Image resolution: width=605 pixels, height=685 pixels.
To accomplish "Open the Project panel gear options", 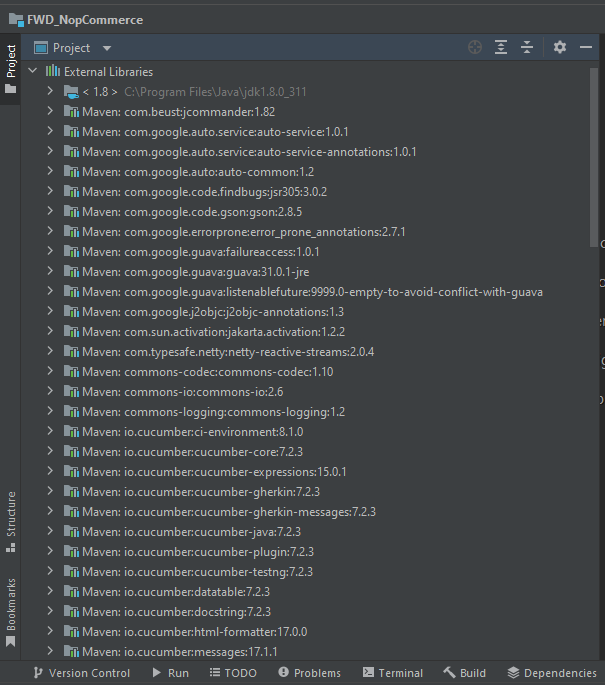I will [560, 47].
